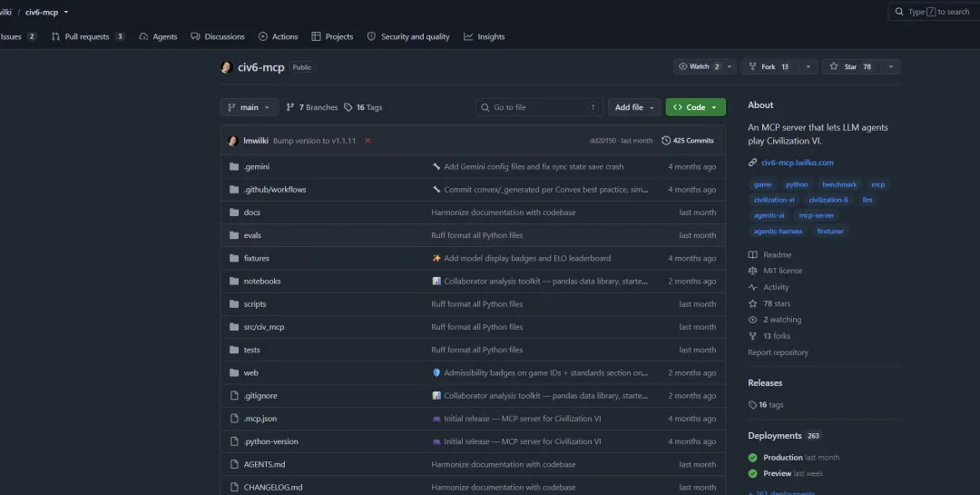Image resolution: width=980 pixels, height=495 pixels.
Task: Select the civilization-vi topic tag
Action: tap(774, 200)
